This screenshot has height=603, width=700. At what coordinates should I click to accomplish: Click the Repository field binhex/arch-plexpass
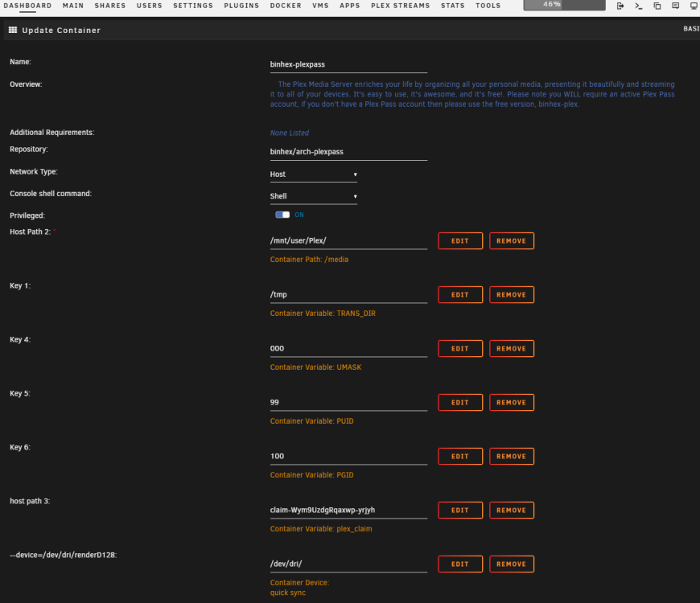click(348, 152)
